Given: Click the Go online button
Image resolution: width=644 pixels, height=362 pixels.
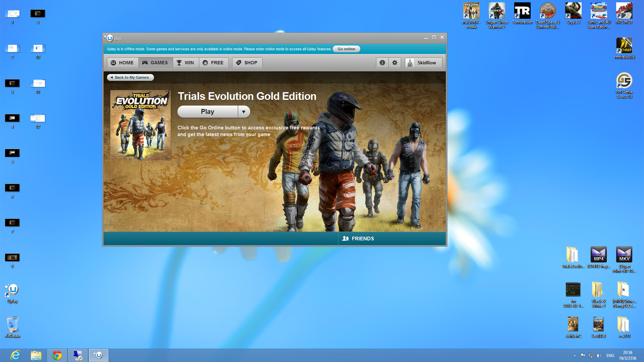Looking at the screenshot, I should click(x=346, y=49).
